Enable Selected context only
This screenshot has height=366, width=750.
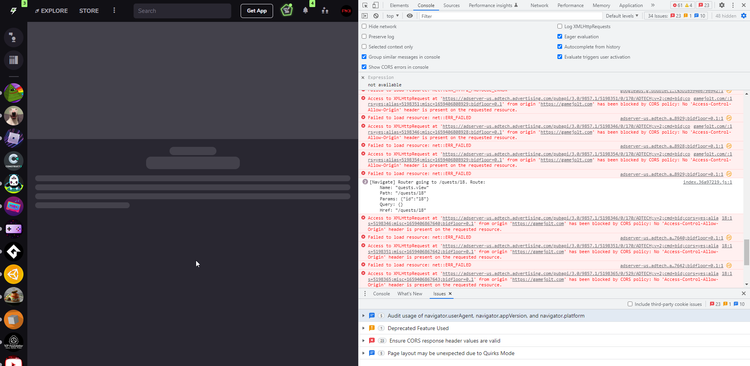click(x=364, y=47)
